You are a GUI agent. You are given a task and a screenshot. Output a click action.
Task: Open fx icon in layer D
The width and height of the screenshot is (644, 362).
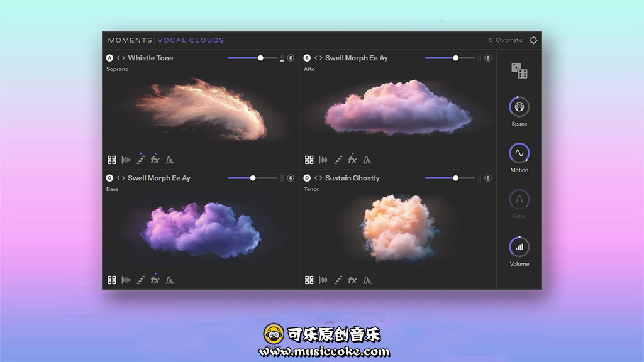(352, 280)
